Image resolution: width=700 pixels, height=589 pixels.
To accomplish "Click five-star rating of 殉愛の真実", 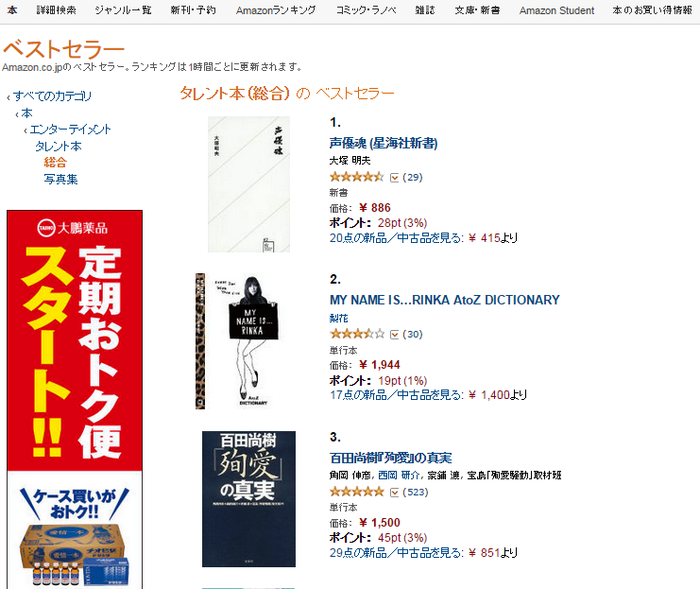I will pyautogui.click(x=356, y=492).
